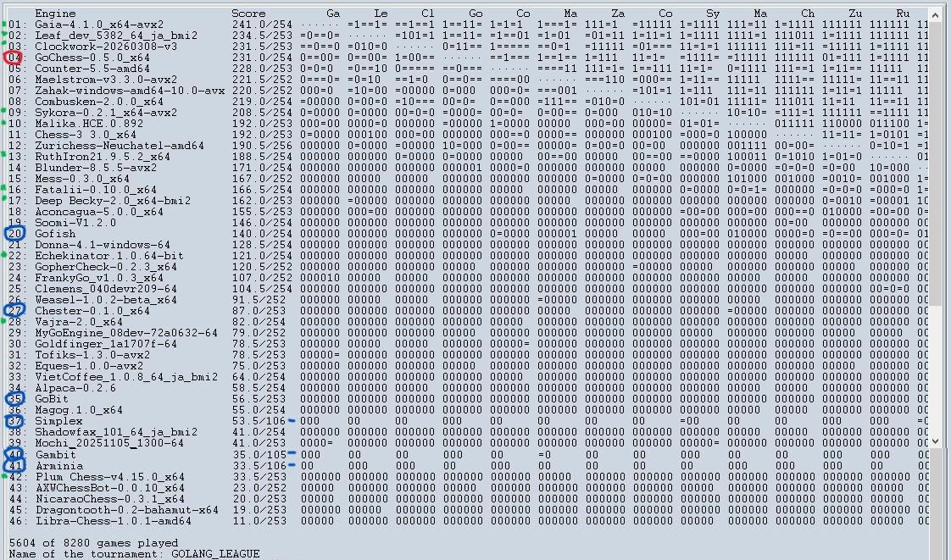
Task: Select engine name Chess-3 3.0_x64
Action: pos(86,135)
